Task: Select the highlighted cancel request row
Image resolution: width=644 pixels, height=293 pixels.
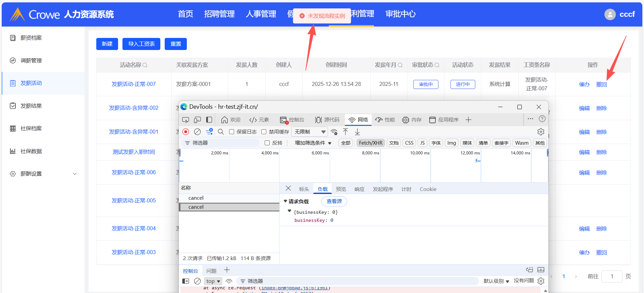Action: click(x=229, y=207)
